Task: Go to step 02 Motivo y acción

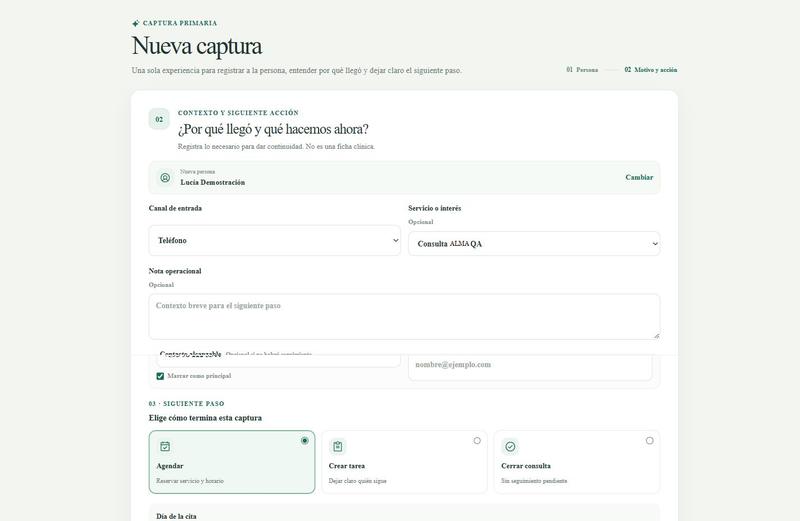Action: point(651,70)
